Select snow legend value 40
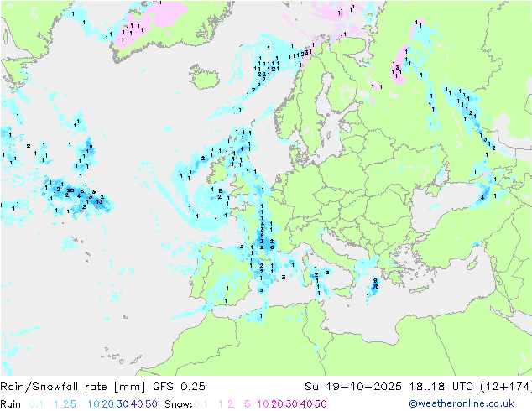This screenshot has height=411, width=532. coord(306,404)
